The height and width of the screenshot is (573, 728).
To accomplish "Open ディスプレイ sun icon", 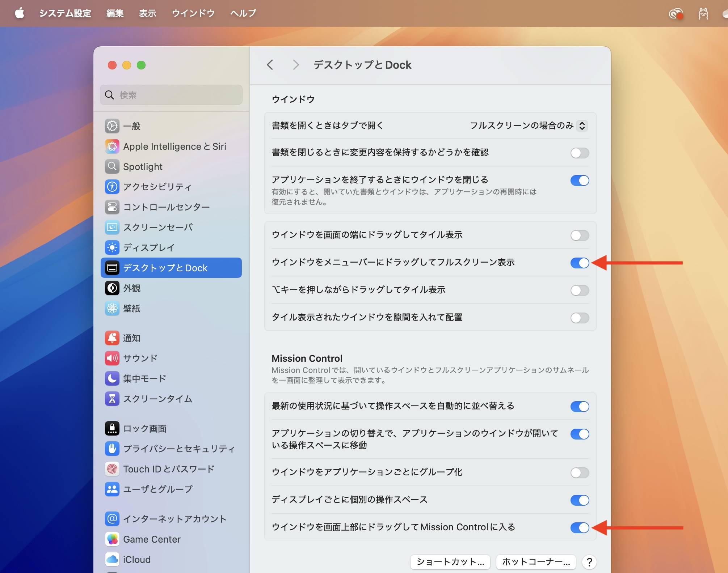I will coord(112,247).
